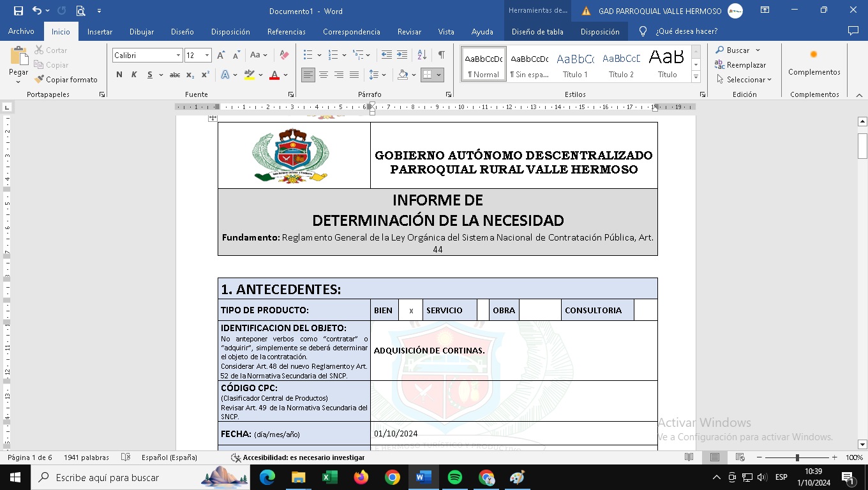The width and height of the screenshot is (868, 490).
Task: Open the font size dropdown
Action: tap(207, 56)
